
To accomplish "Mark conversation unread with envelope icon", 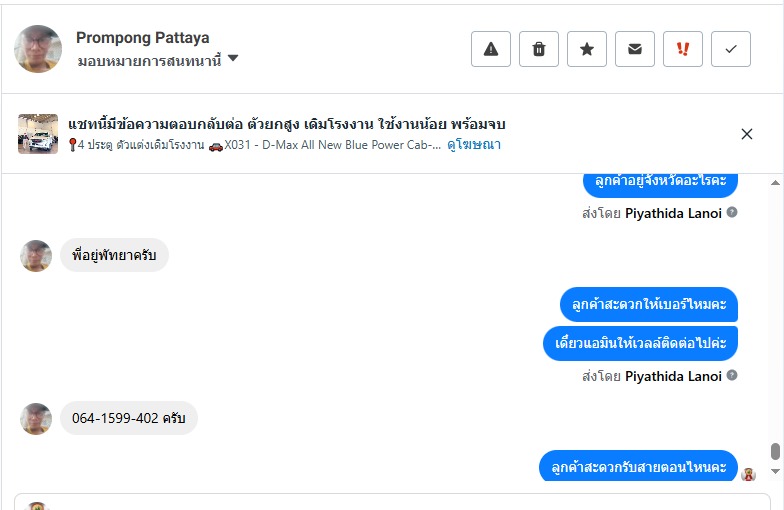I will (x=635, y=49).
